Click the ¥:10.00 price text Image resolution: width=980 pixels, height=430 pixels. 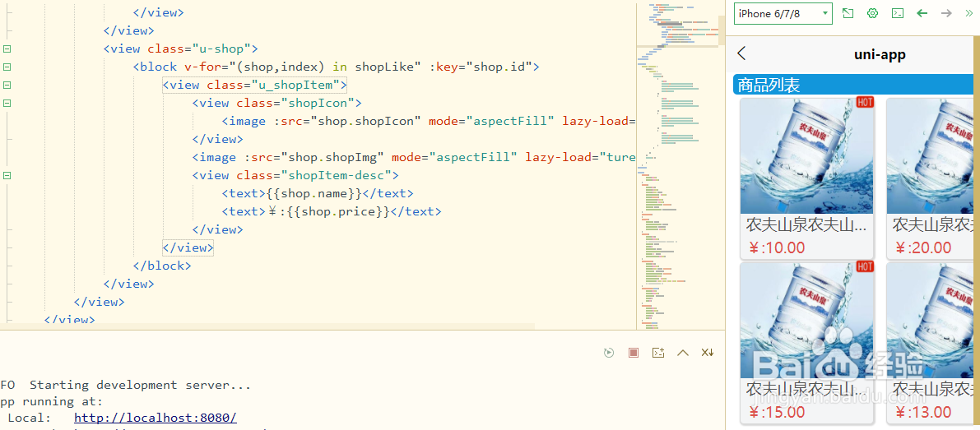776,247
